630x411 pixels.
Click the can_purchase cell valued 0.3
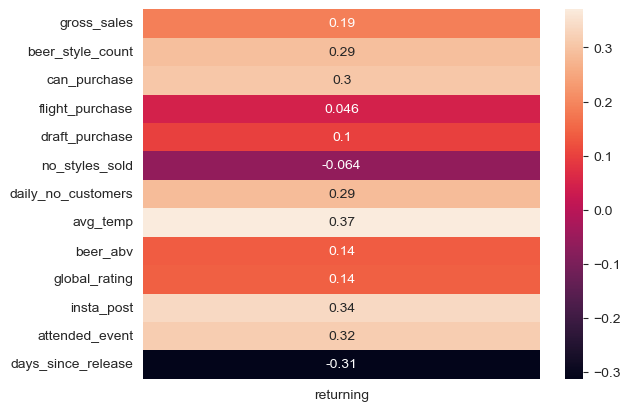[x=342, y=80]
